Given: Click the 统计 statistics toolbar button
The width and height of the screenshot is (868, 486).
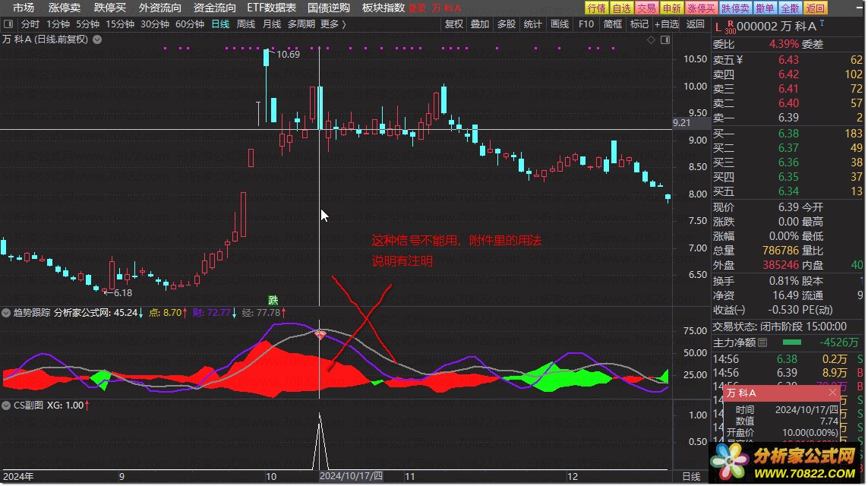Looking at the screenshot, I should pyautogui.click(x=532, y=24).
